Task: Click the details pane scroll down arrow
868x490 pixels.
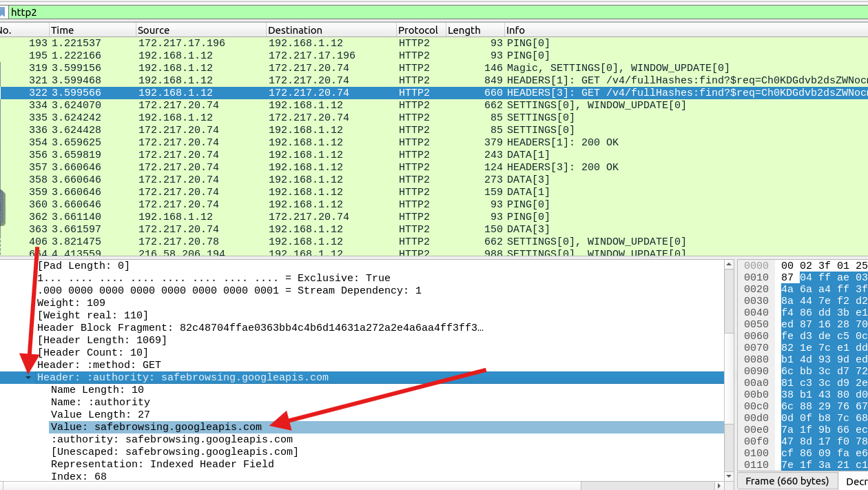Action: (729, 476)
